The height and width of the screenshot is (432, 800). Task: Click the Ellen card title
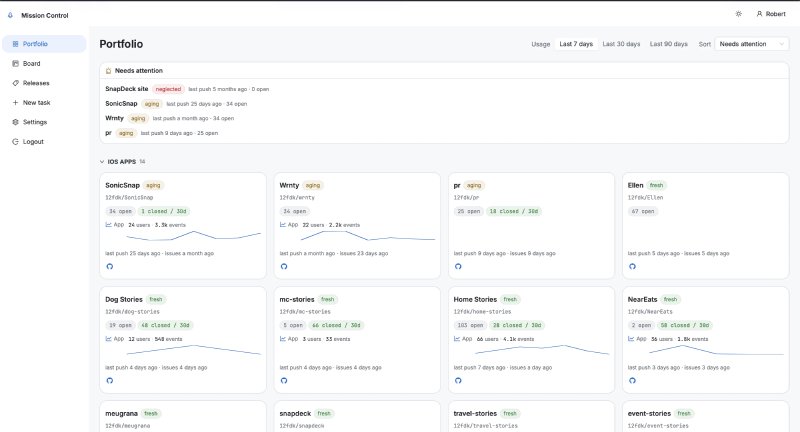coord(635,185)
